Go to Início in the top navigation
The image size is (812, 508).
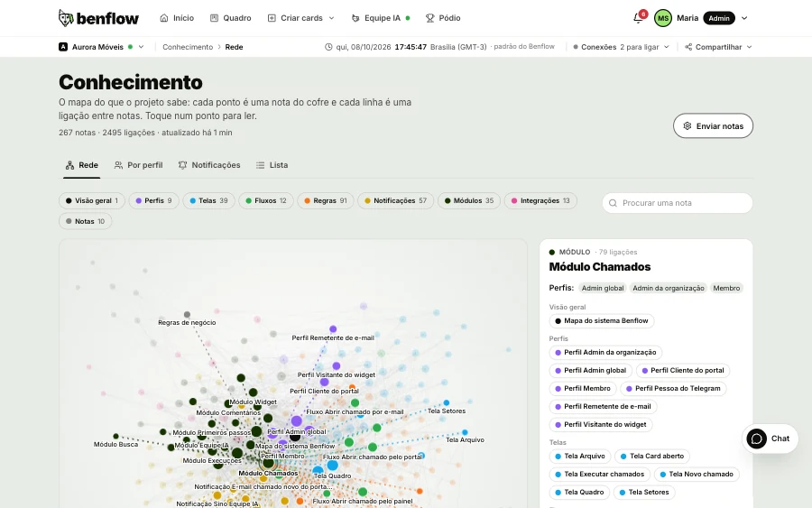click(177, 18)
